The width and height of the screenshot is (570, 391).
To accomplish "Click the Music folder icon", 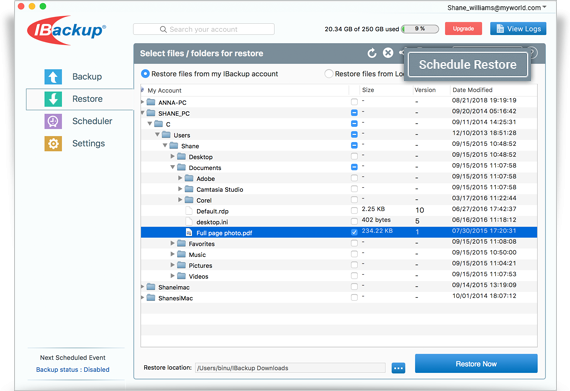I will (x=181, y=254).
